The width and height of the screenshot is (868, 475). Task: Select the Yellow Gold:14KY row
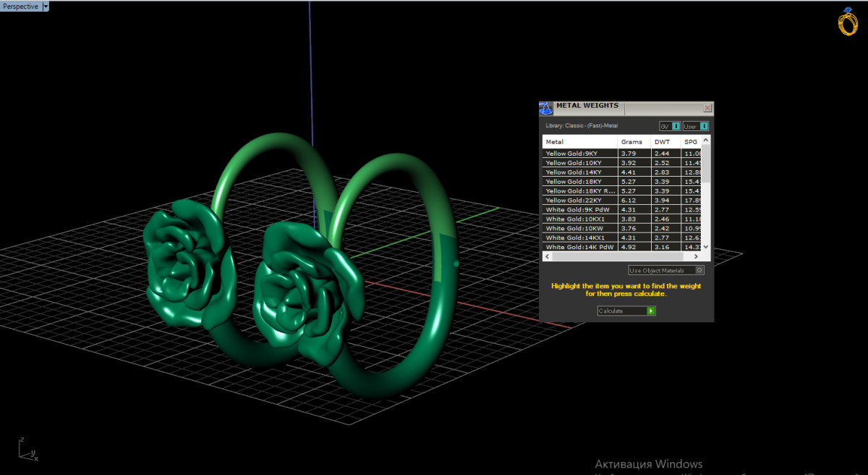click(579, 172)
